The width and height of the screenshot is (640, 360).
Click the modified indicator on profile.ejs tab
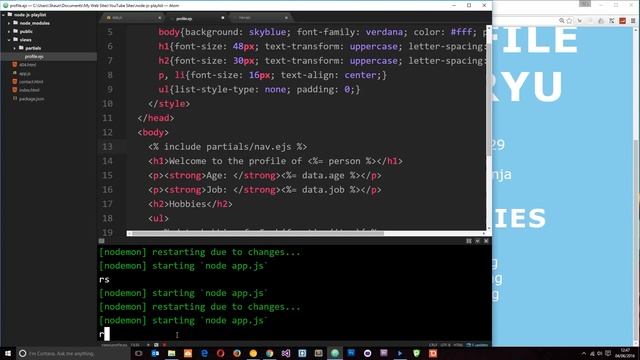[x=223, y=18]
